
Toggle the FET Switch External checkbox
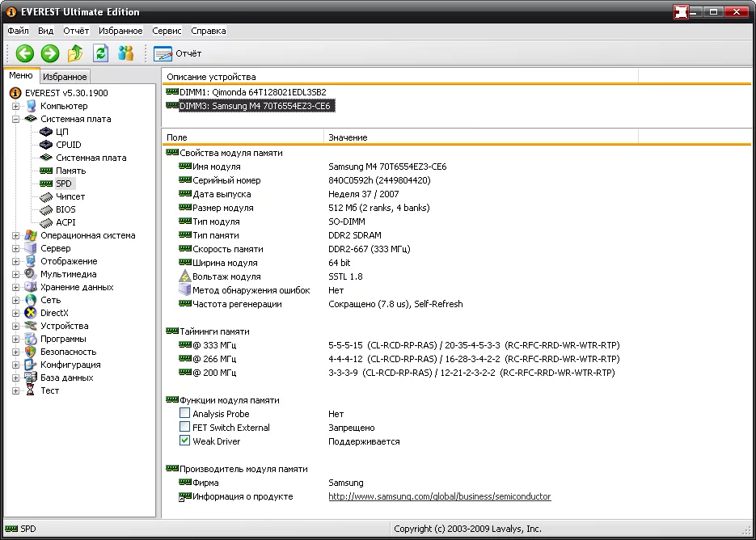(x=185, y=428)
